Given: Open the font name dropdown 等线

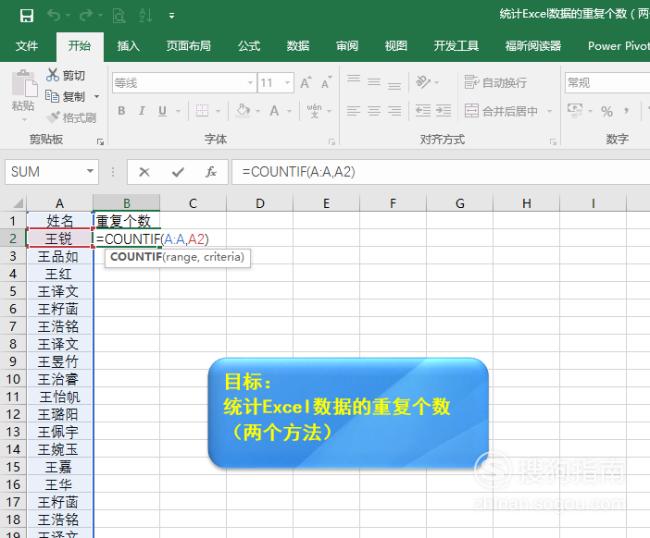Looking at the screenshot, I should (x=250, y=83).
